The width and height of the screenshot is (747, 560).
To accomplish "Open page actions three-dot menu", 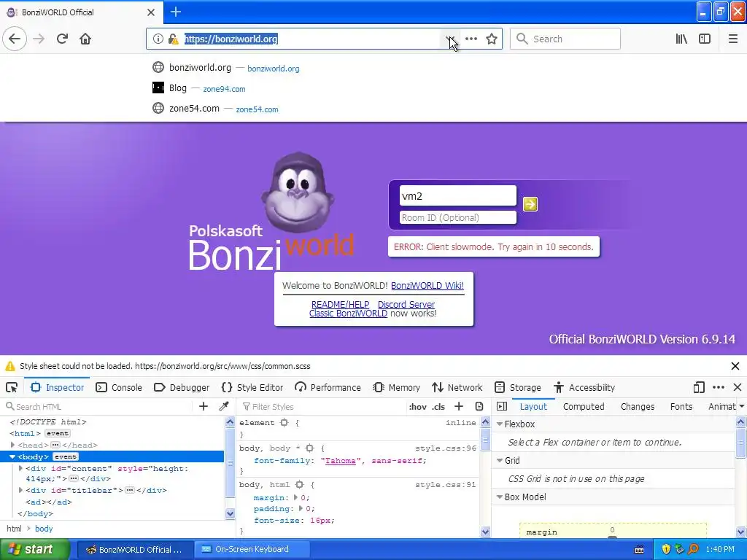I will [471, 39].
